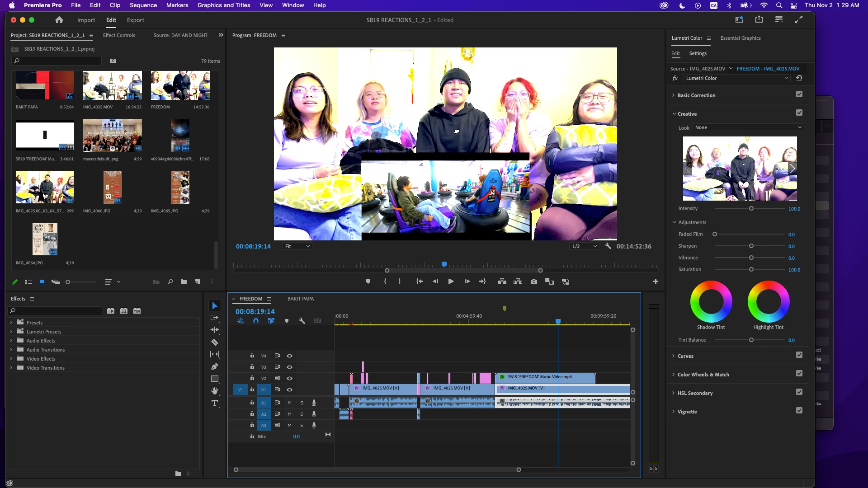Select the Razor tool in the timeline toolbar
Screen dimensions: 868x488
(215, 343)
